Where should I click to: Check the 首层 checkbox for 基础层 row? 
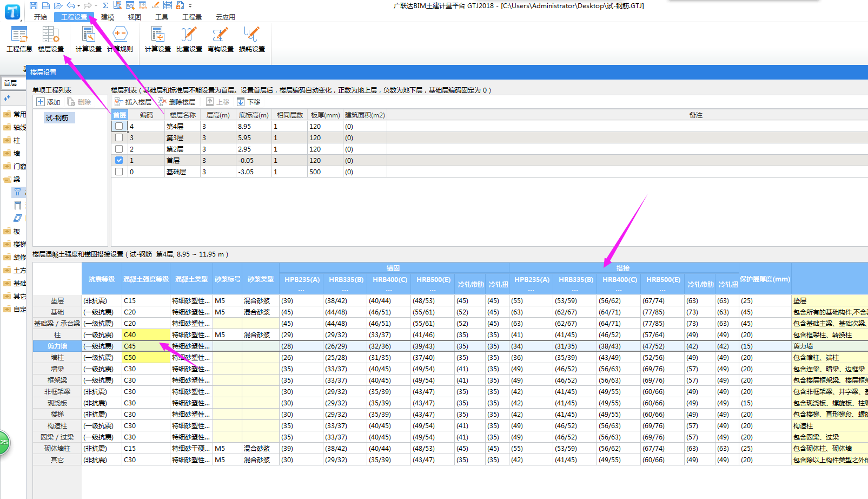(x=119, y=172)
